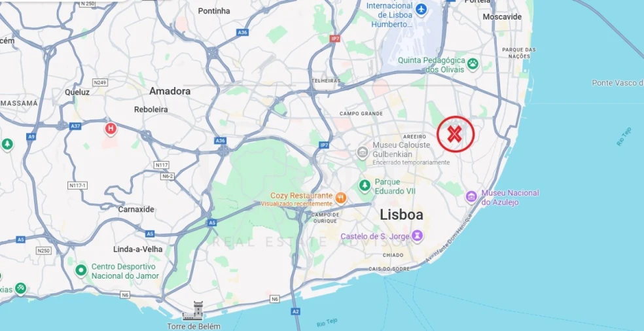
Task: Click the Torre de Belém tower icon
Action: point(193,311)
